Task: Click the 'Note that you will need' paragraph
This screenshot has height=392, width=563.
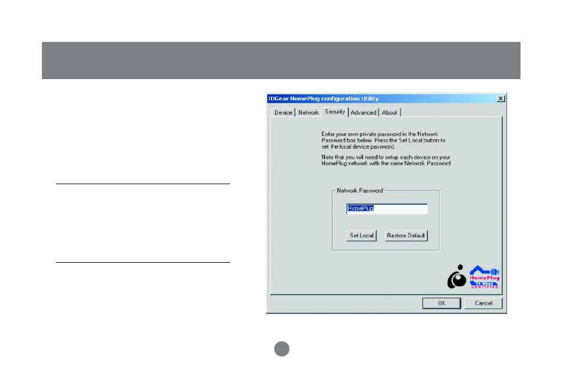Action: tap(387, 160)
